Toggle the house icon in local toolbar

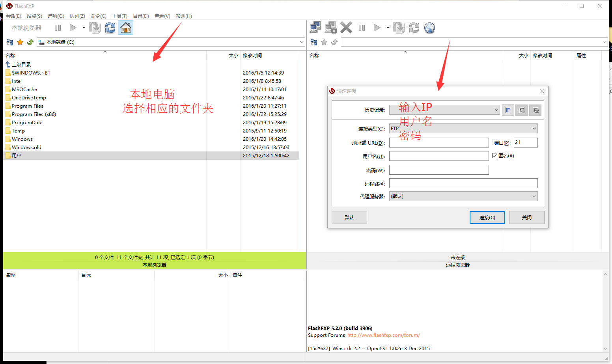(125, 28)
